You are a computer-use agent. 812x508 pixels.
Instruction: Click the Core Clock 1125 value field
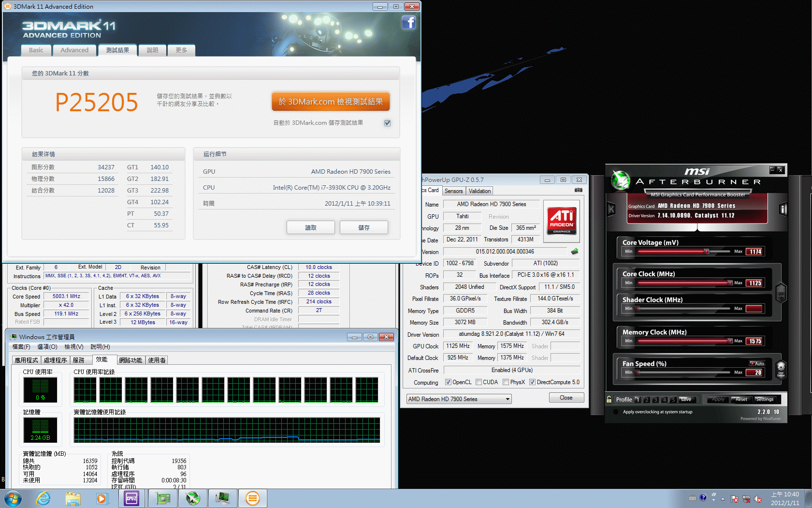(x=755, y=283)
